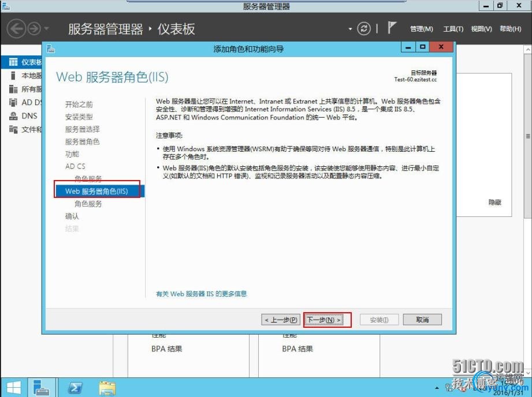Open File Explorer from the taskbar
532x397 pixels.
point(107,388)
